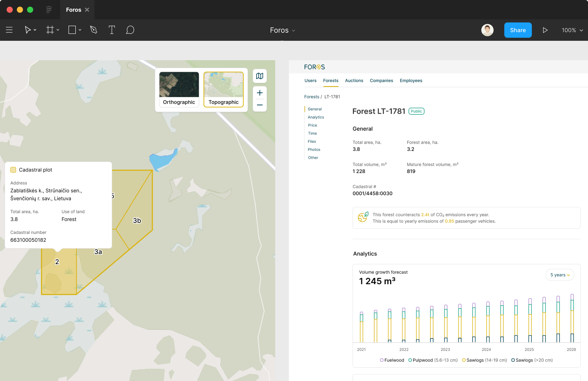The image size is (588, 381).
Task: Switch to the Auctions tab
Action: 354,81
